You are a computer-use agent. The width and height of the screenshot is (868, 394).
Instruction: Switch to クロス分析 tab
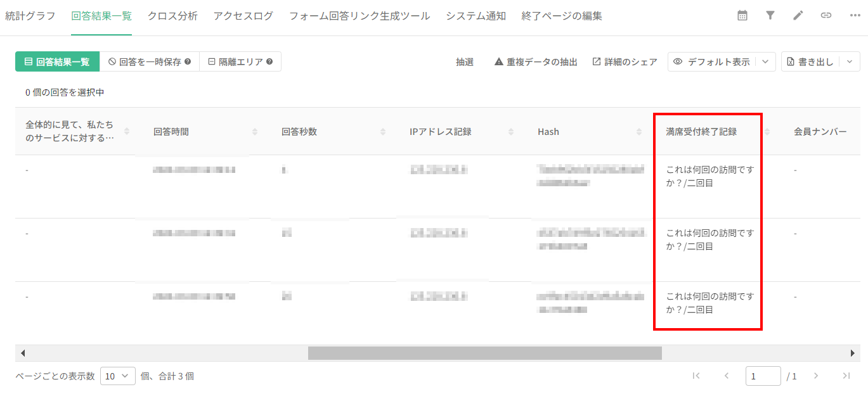(x=172, y=16)
